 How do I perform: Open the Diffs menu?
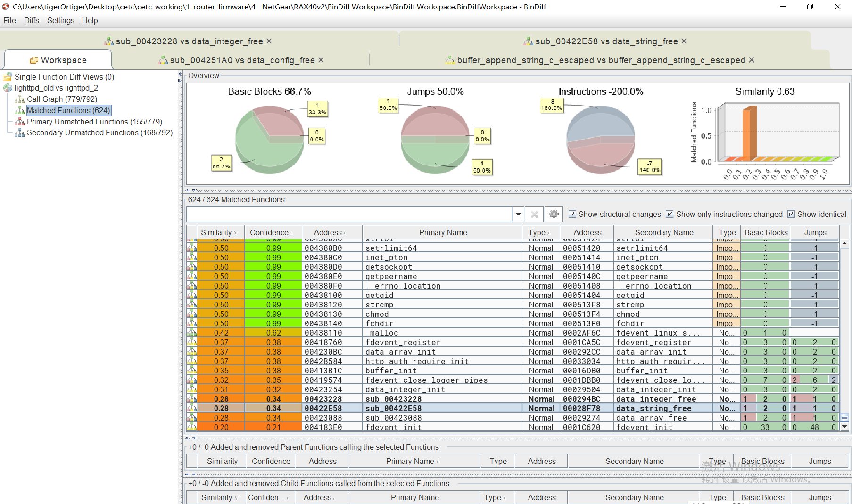point(32,20)
